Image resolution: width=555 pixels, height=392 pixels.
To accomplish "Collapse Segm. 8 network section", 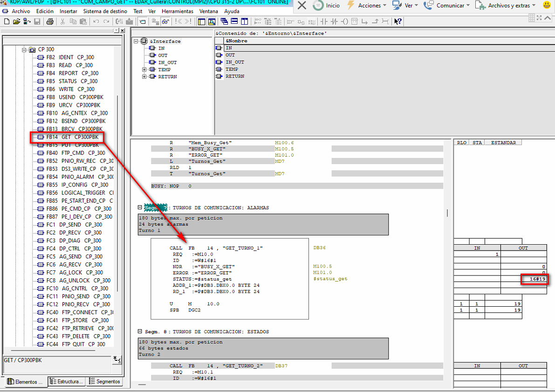I will [x=140, y=331].
